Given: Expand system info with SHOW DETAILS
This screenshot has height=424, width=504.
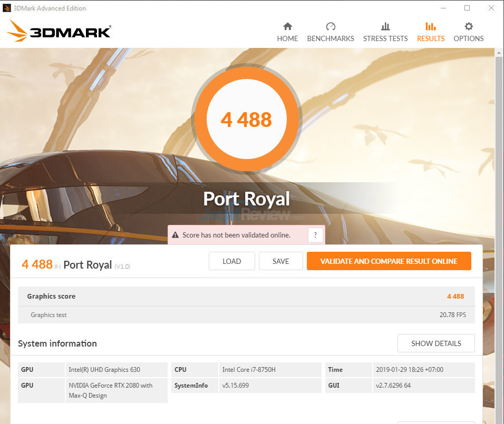Looking at the screenshot, I should click(436, 343).
